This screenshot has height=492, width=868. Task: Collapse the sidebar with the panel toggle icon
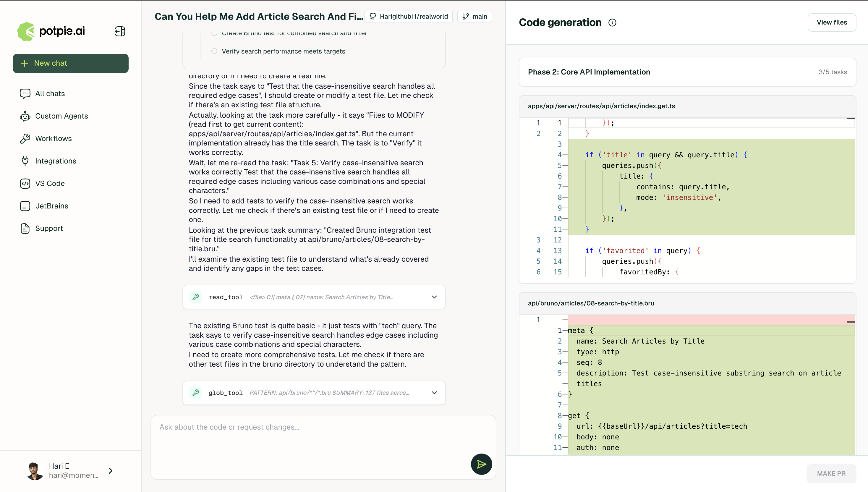coord(120,31)
